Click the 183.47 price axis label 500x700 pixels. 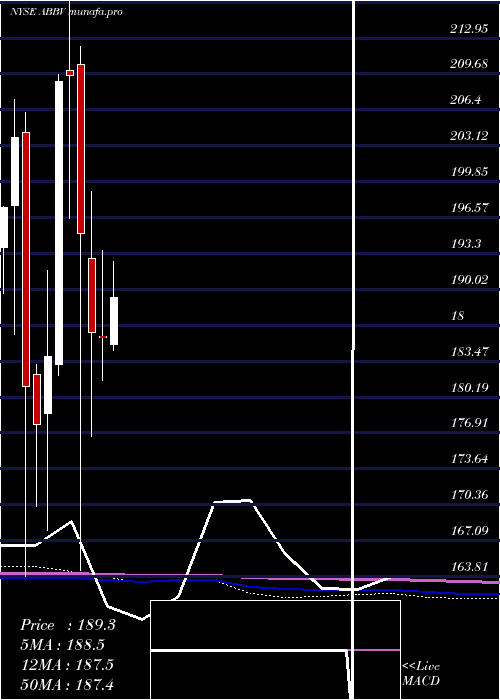tap(469, 352)
